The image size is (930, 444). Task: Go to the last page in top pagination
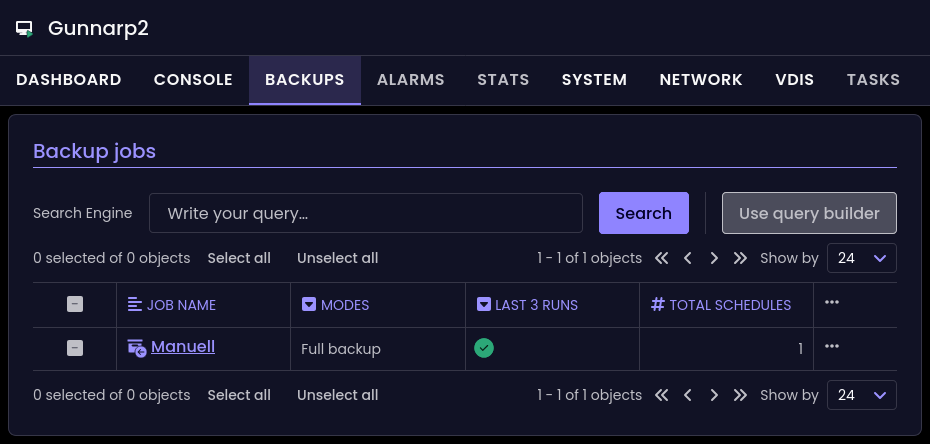tap(740, 258)
